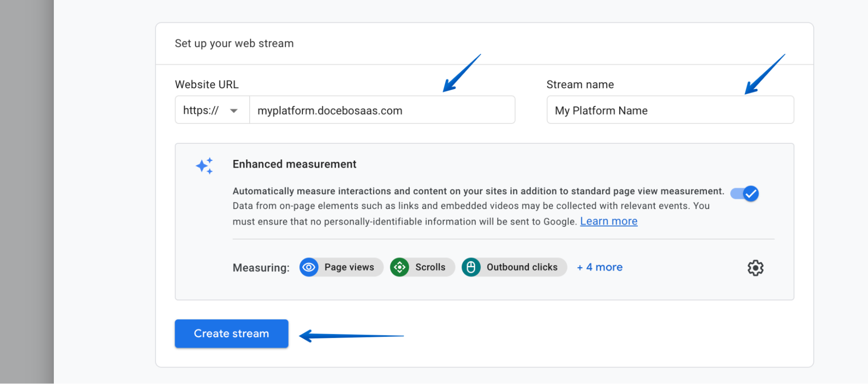The image size is (868, 384).
Task: Select the Scrolls chip label
Action: [x=430, y=267]
